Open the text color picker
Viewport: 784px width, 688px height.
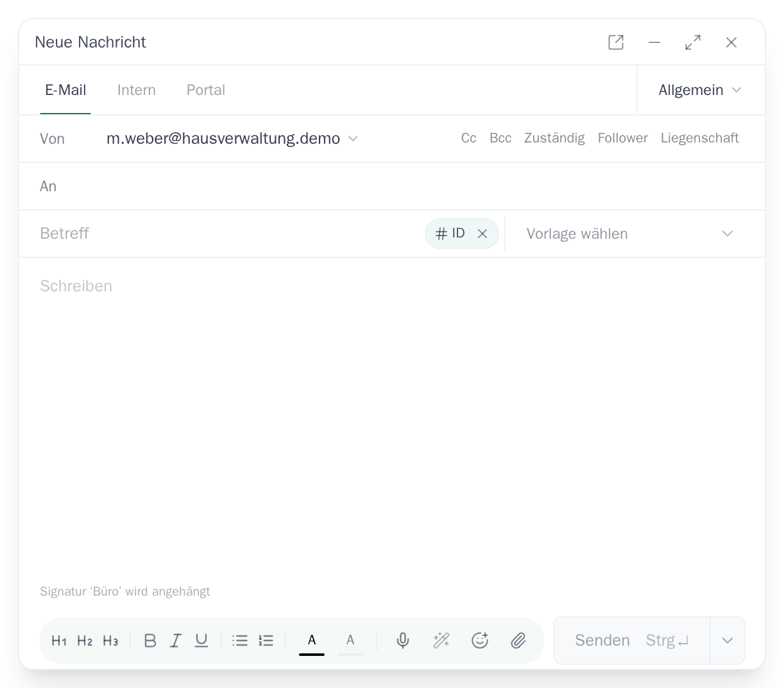312,641
